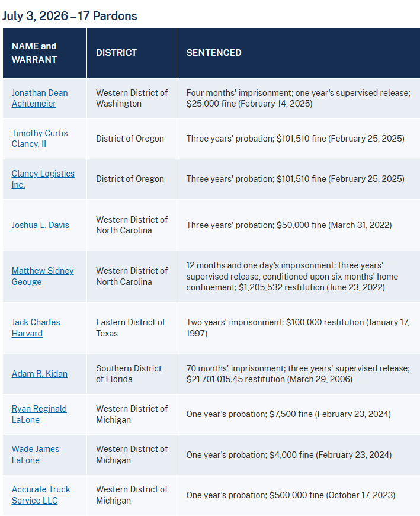
Task: Open Ryan Reginald LaLone warrant link
Action: (39, 414)
